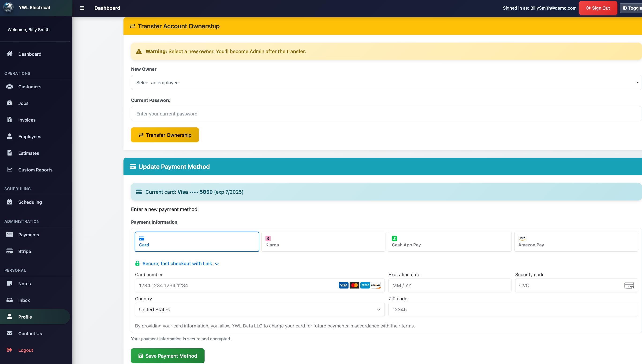The image size is (642, 364).
Task: Click the Jobs briefcase icon
Action: coord(10,103)
